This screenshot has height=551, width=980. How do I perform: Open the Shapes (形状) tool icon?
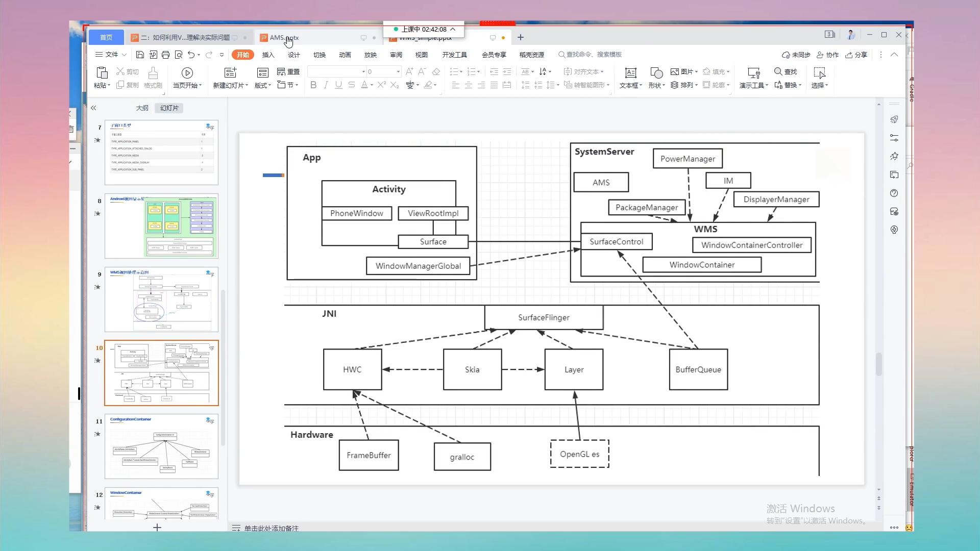[656, 73]
